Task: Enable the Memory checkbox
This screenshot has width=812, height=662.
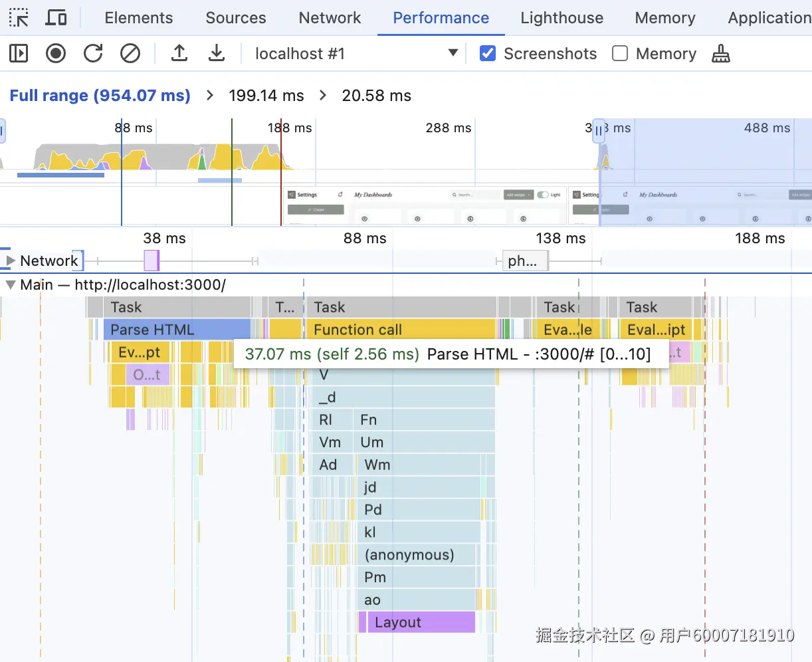Action: coord(620,53)
